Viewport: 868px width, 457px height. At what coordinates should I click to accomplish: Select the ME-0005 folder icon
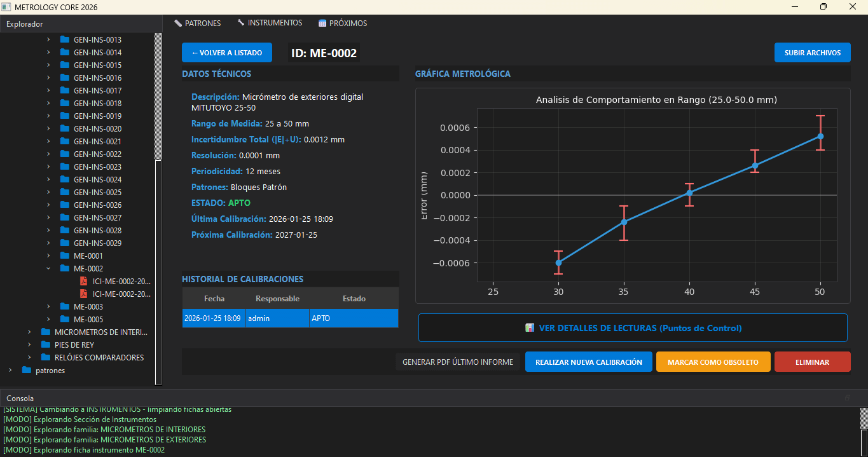[64, 319]
